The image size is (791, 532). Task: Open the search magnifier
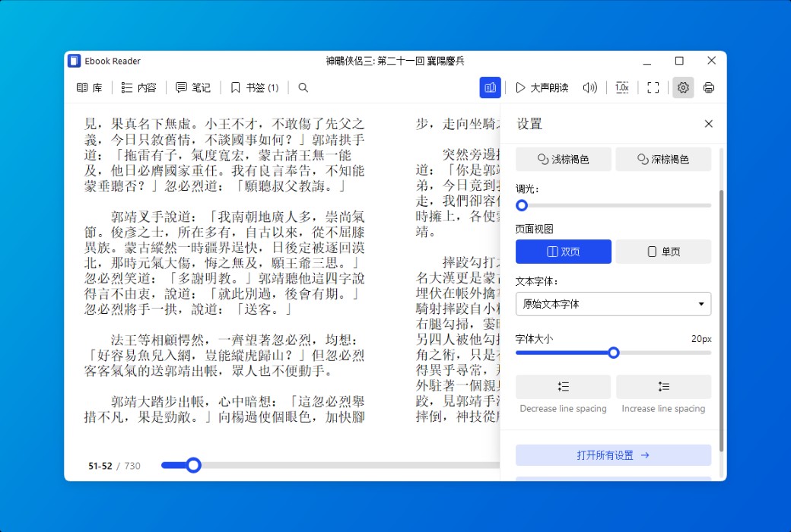coord(303,87)
